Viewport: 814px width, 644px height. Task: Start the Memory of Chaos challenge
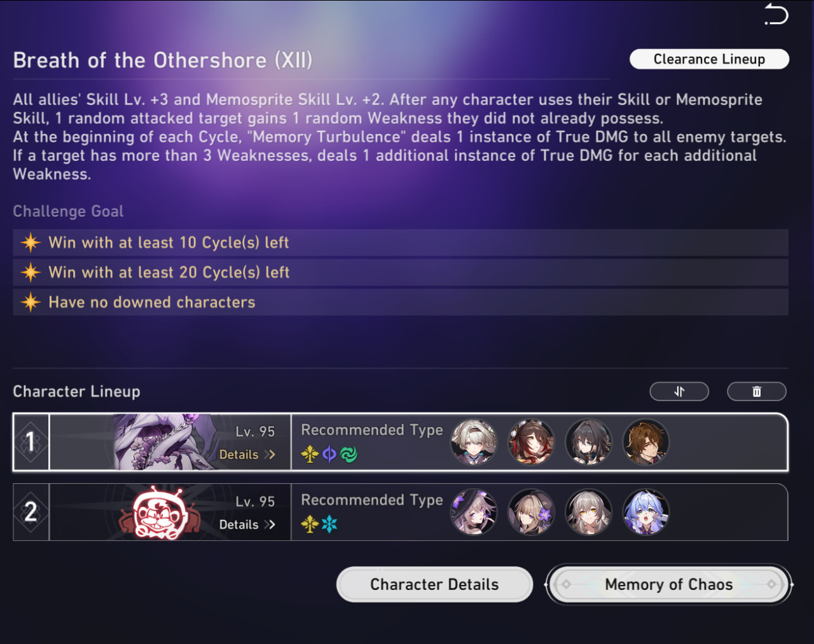[669, 584]
